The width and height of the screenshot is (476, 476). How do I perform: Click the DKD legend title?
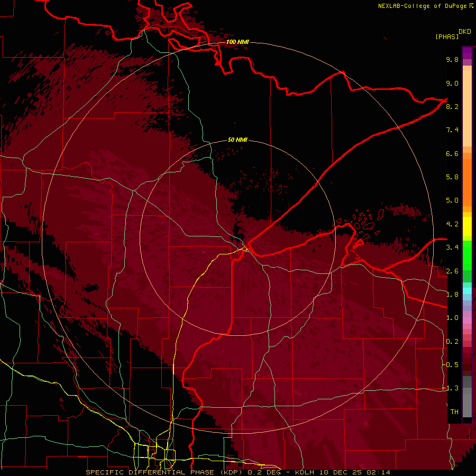point(465,32)
